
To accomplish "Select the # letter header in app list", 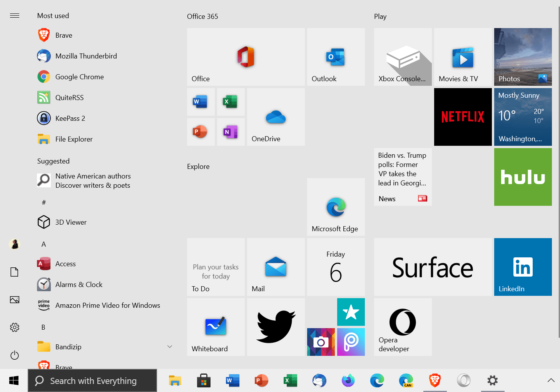I will tap(43, 202).
